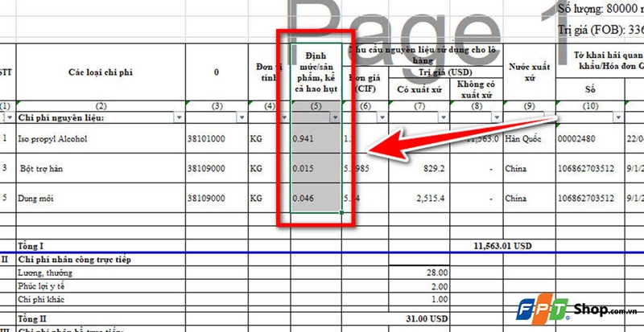Click 106862703512 in the Bột trợ hàn row

click(x=590, y=168)
